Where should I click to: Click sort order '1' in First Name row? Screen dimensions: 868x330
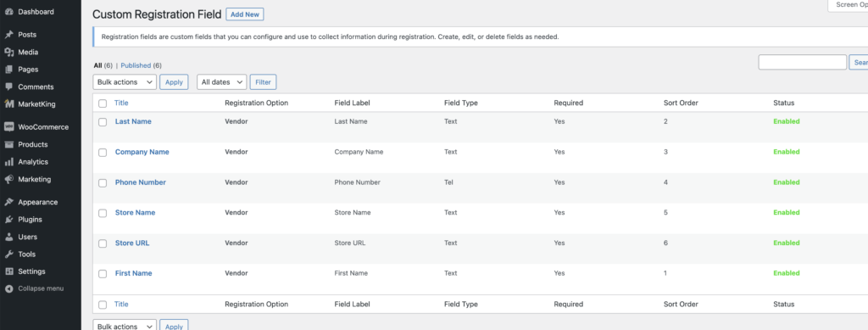click(x=665, y=273)
